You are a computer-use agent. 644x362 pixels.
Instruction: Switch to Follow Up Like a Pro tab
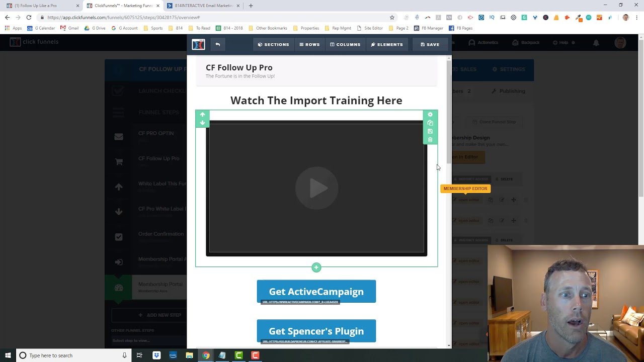(42, 6)
